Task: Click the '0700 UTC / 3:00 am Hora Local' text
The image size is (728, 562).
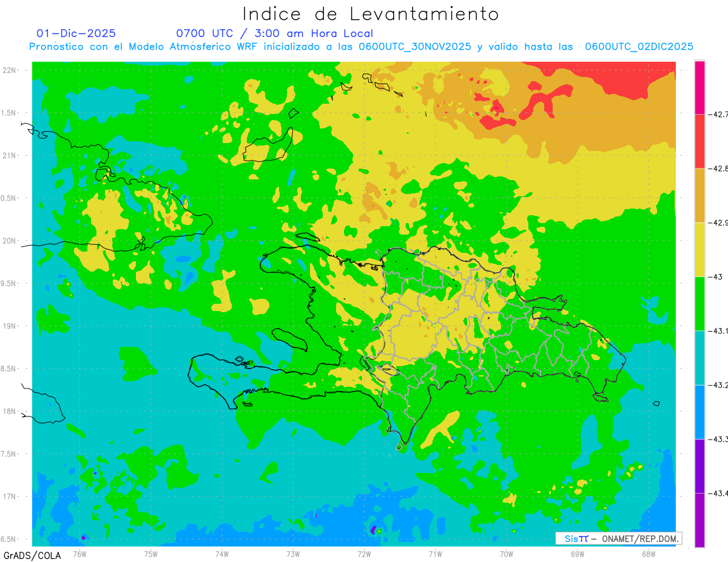Action: 275,33
